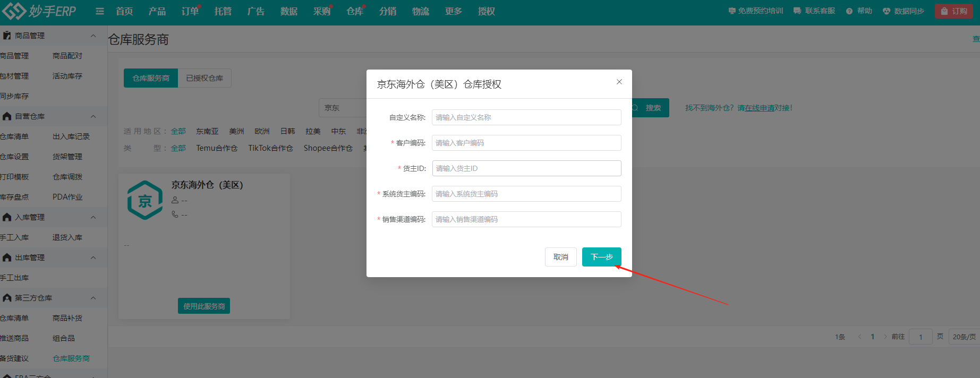Click the 使用此服务商 button

[x=204, y=306]
